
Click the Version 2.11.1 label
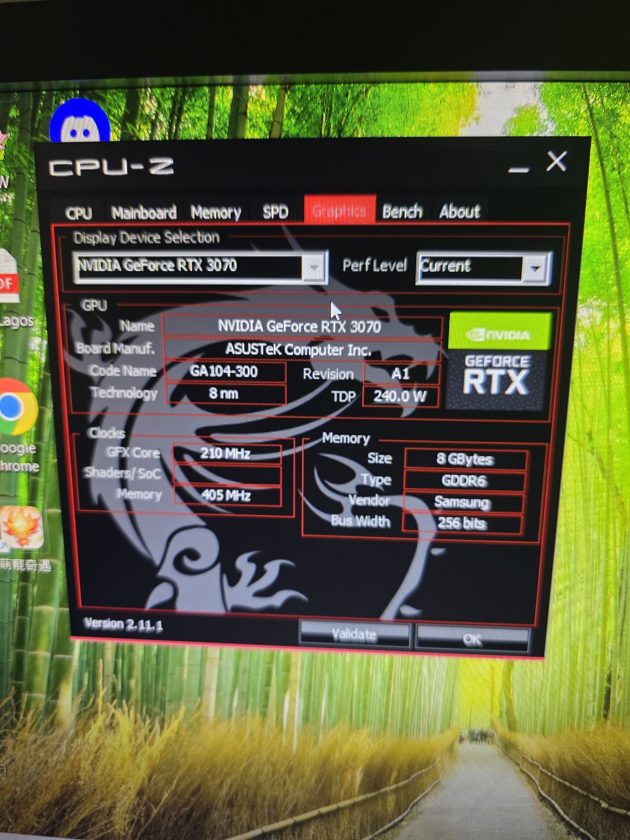coord(123,625)
